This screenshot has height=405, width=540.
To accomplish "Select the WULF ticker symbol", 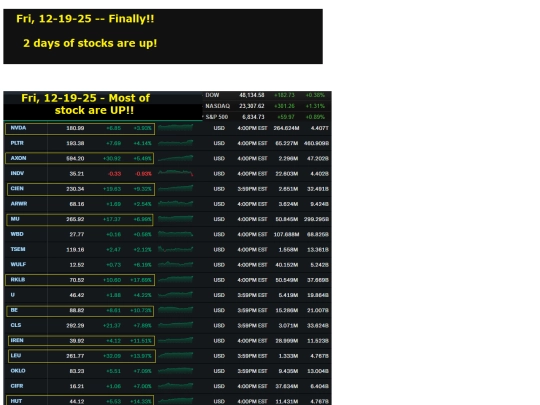I will [x=18, y=264].
